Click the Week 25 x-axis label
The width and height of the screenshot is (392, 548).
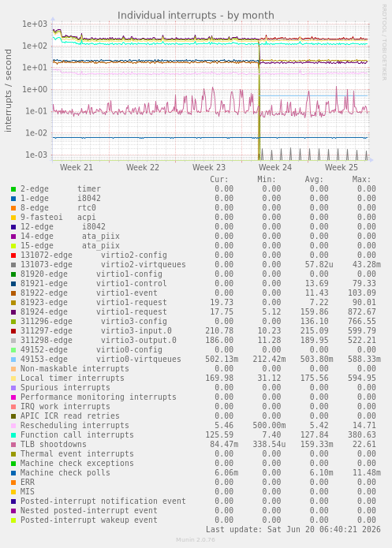[x=342, y=167]
